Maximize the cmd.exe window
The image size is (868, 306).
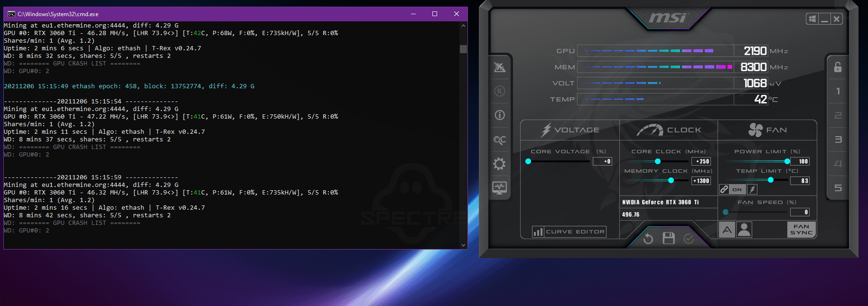point(435,14)
